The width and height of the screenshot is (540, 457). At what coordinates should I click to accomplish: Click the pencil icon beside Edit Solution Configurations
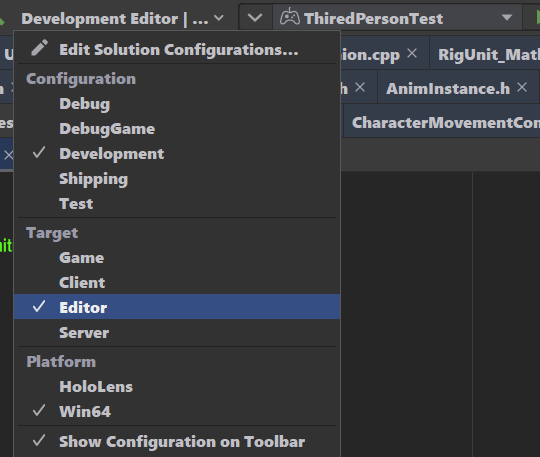click(x=40, y=48)
